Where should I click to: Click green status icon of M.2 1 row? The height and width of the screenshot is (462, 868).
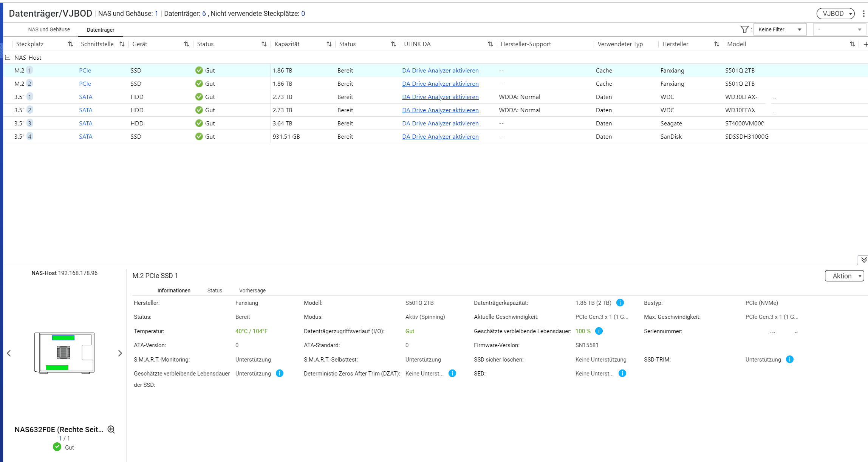point(199,70)
